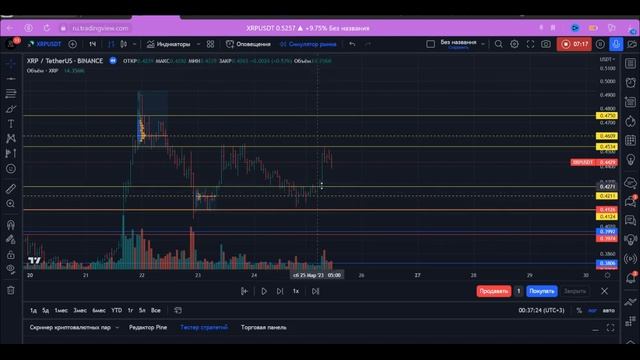
Task: Set the 1мес date range
Action: pos(61,310)
